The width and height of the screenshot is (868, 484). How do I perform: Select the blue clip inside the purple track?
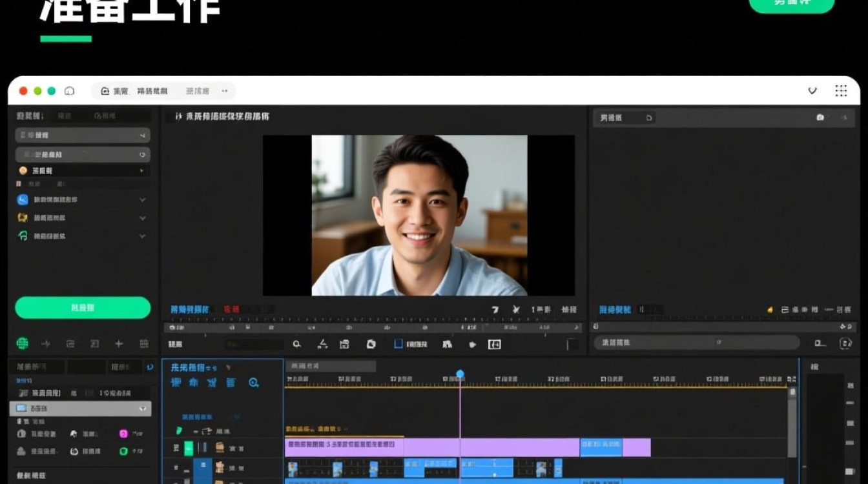(x=601, y=447)
